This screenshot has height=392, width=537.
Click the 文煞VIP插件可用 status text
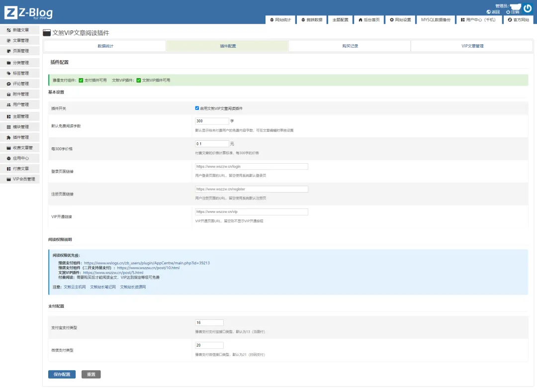156,81
